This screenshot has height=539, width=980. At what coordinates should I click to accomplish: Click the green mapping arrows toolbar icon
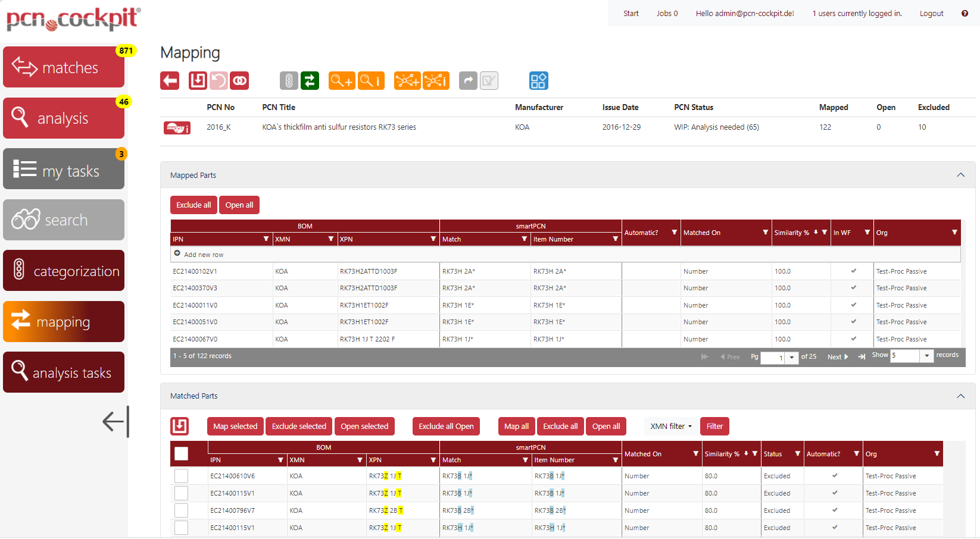click(x=310, y=80)
